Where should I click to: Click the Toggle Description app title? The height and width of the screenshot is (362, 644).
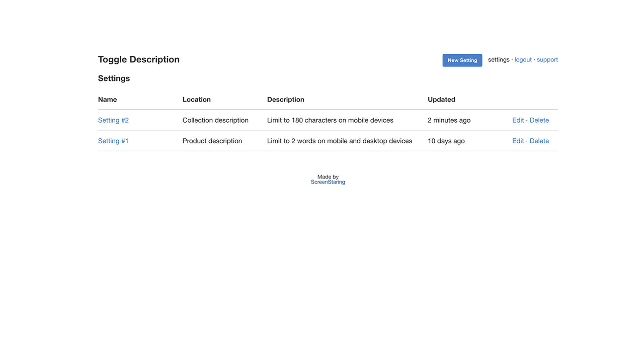point(138,59)
